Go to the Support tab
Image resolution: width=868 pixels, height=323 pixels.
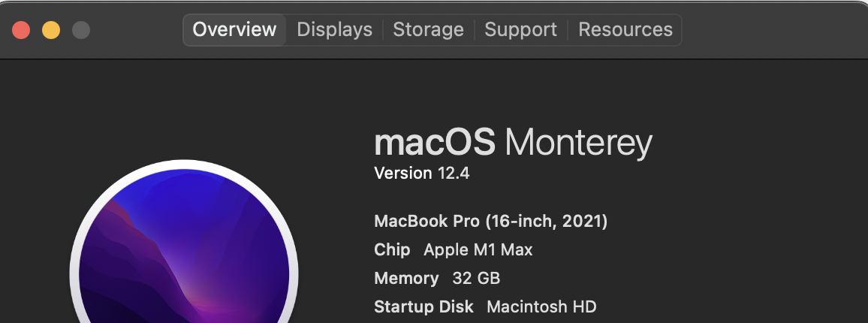520,30
